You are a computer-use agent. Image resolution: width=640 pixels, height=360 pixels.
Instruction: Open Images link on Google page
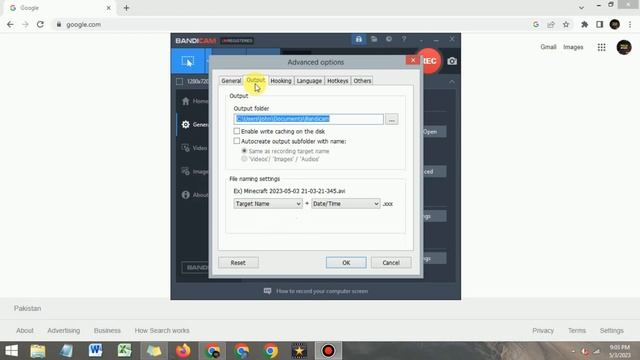pyautogui.click(x=573, y=47)
